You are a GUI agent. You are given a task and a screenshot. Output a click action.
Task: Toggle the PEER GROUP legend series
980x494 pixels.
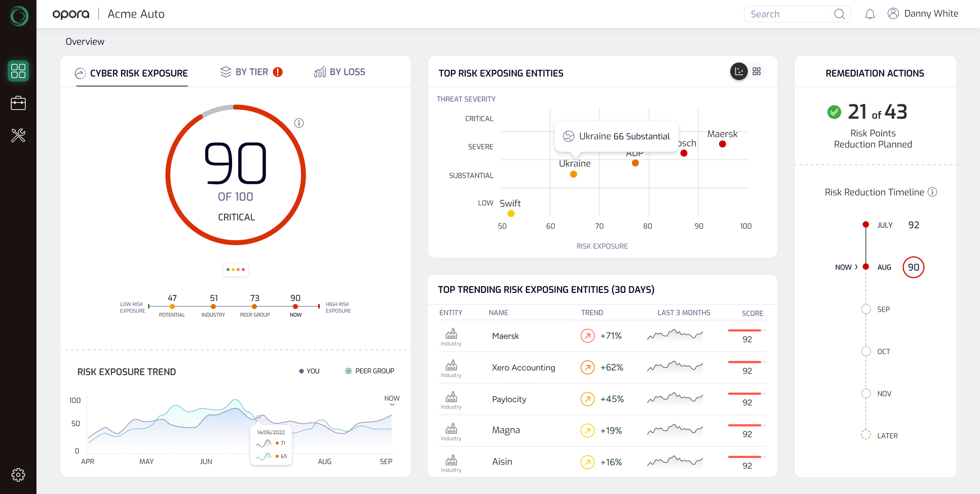click(370, 371)
